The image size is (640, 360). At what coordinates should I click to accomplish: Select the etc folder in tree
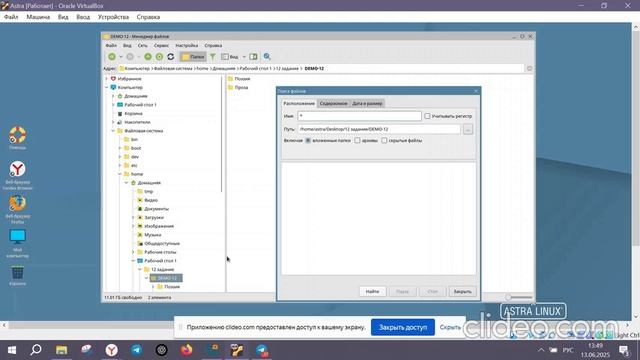tap(131, 165)
